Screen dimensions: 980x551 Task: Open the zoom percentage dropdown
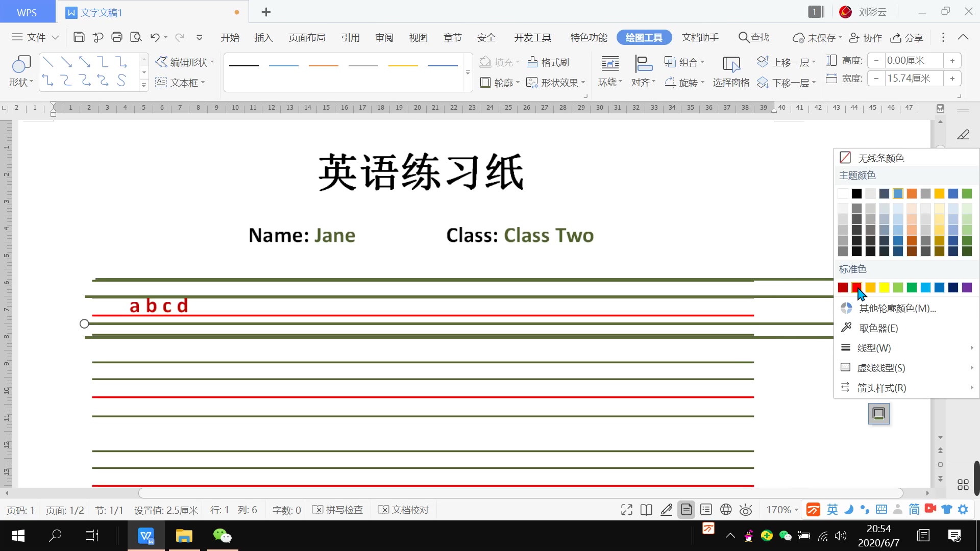point(781,509)
